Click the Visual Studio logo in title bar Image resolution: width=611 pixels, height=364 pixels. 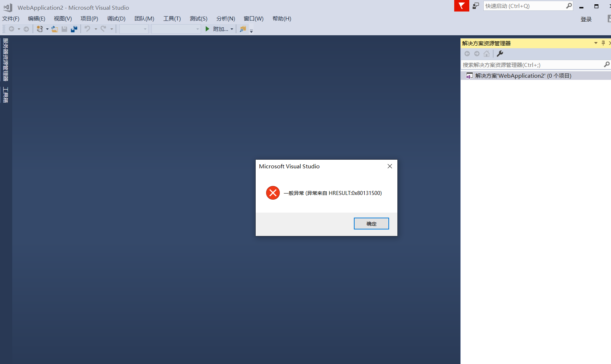(8, 8)
